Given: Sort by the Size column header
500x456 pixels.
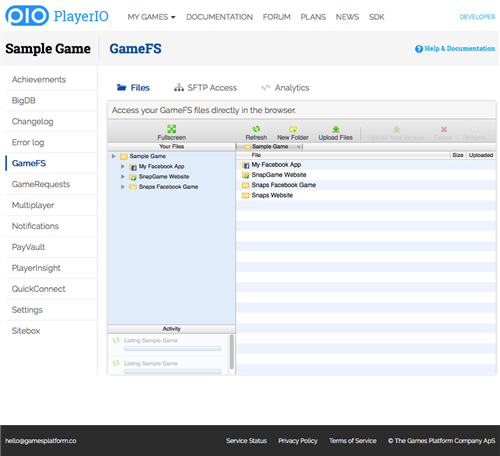Looking at the screenshot, I should pyautogui.click(x=458, y=155).
